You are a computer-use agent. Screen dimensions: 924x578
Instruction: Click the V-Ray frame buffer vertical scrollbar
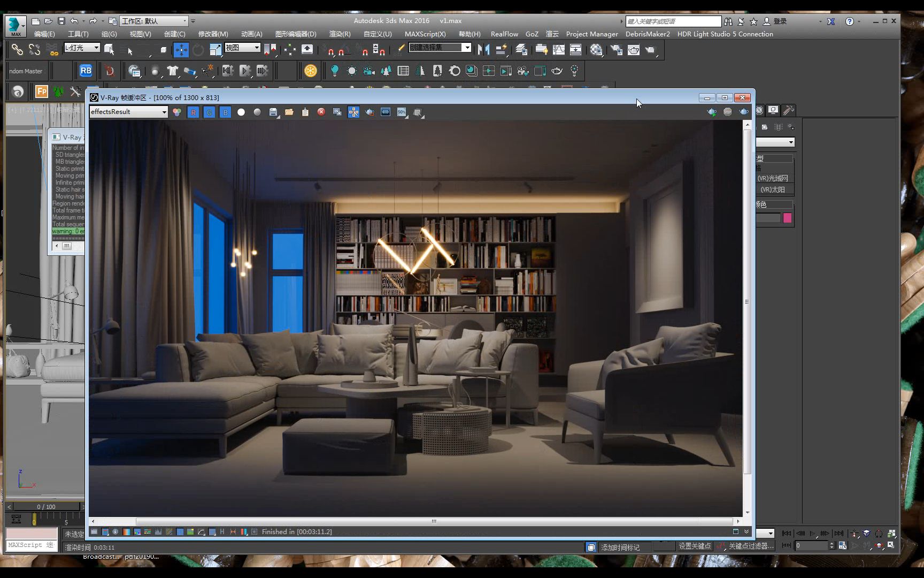(747, 301)
